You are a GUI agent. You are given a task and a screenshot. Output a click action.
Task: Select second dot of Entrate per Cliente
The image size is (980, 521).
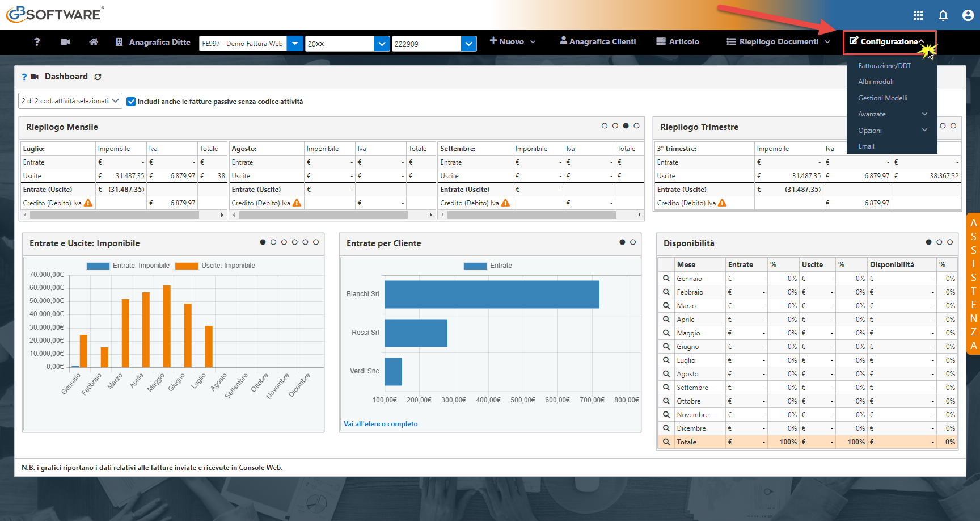click(x=633, y=242)
